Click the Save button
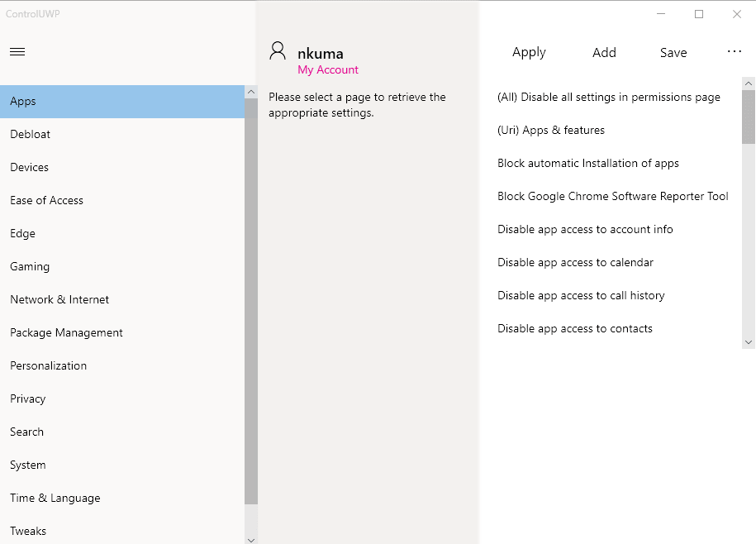Image resolution: width=756 pixels, height=544 pixels. [673, 53]
